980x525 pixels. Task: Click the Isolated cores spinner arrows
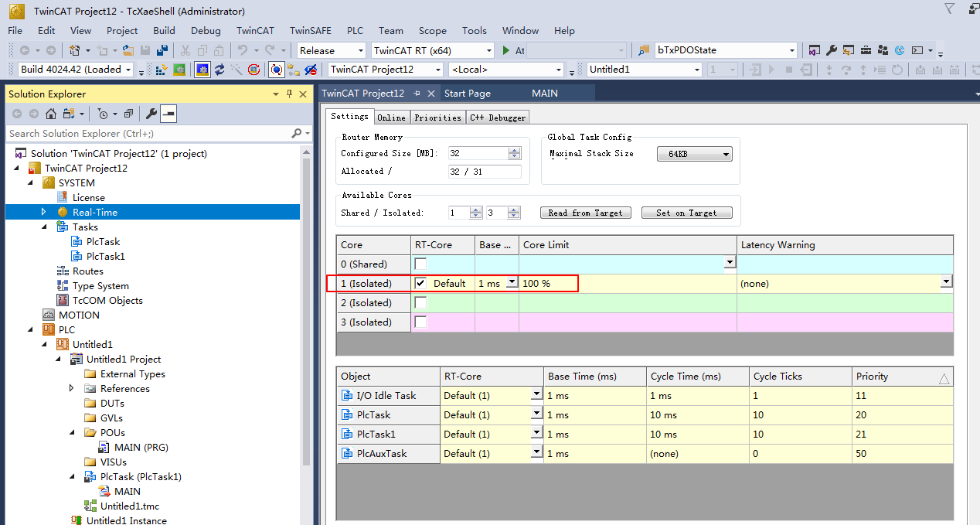coord(514,213)
